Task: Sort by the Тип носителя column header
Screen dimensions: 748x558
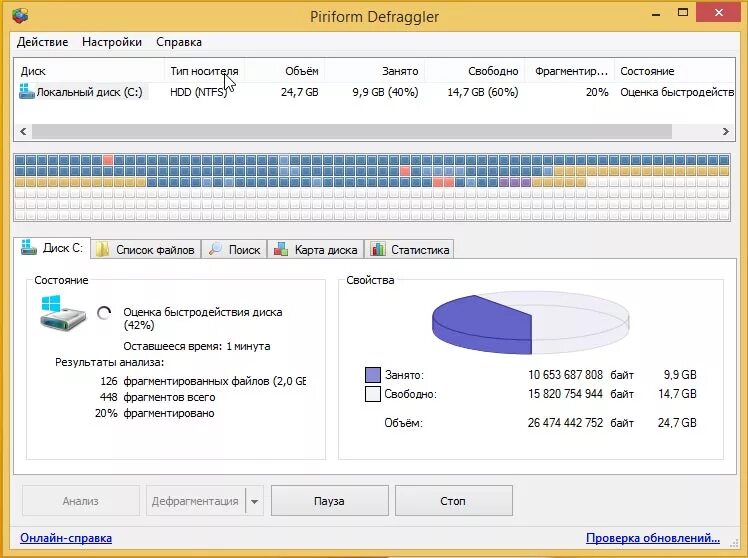Action: tap(204, 71)
